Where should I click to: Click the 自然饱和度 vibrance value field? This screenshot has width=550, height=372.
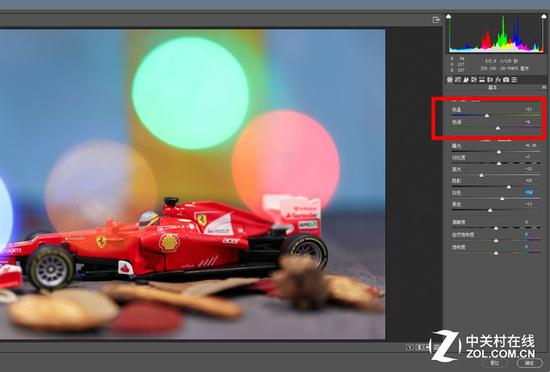(x=526, y=234)
